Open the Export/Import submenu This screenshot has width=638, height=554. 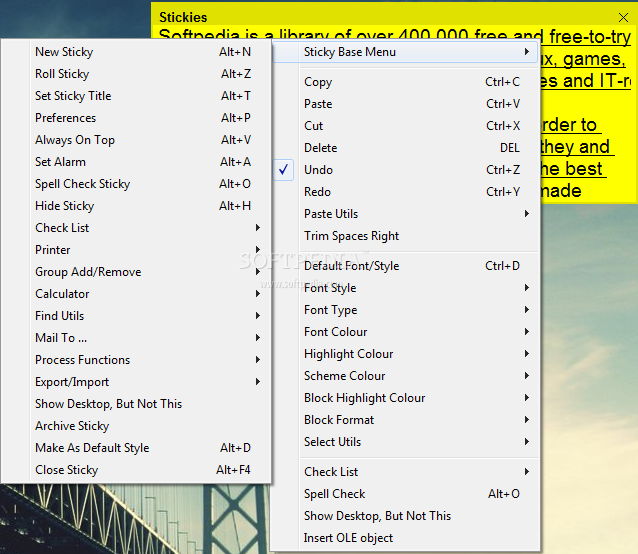[x=136, y=382]
